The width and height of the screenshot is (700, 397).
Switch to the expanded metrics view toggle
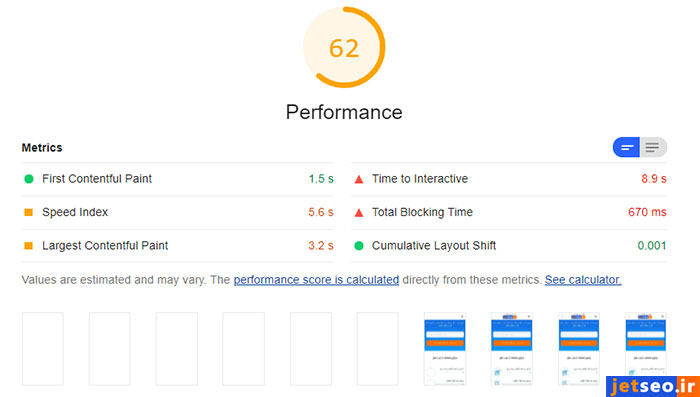point(653,147)
